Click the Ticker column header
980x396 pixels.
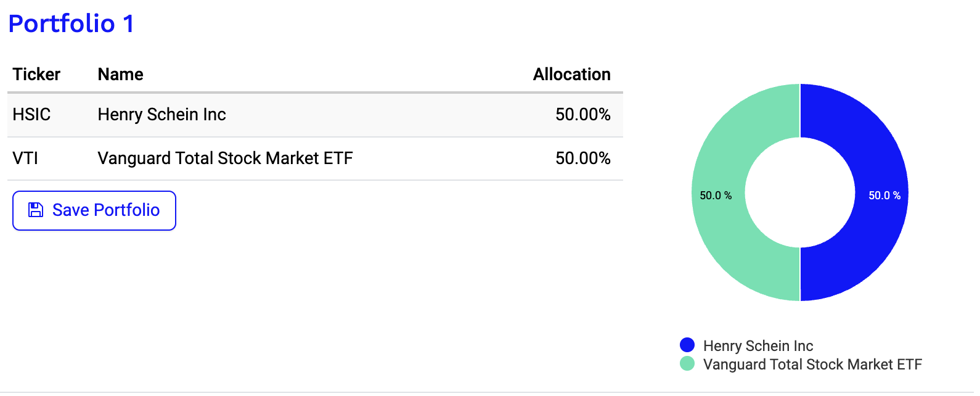click(36, 75)
